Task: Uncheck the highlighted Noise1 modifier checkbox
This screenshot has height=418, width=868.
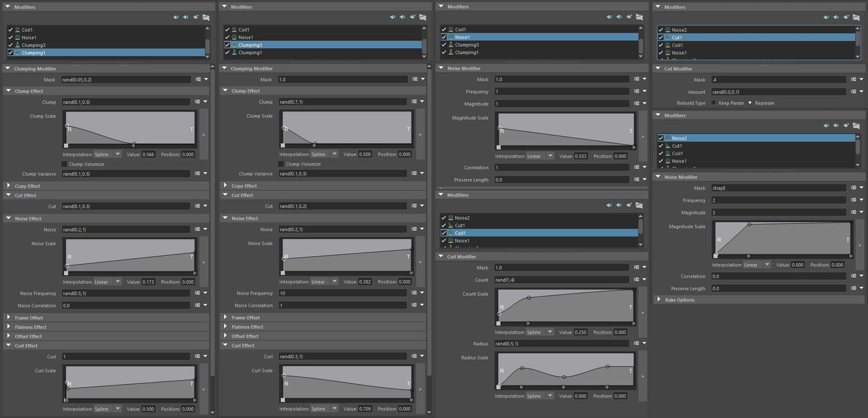Action: pyautogui.click(x=444, y=37)
